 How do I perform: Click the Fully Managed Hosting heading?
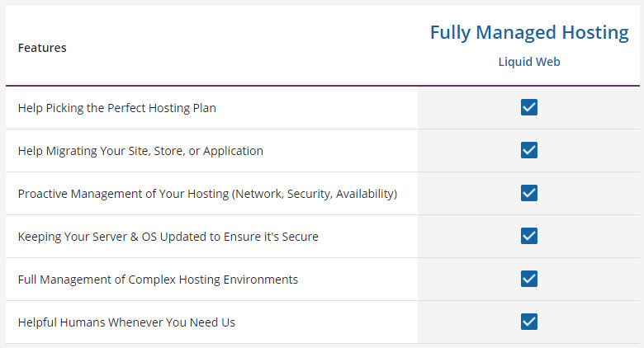529,32
